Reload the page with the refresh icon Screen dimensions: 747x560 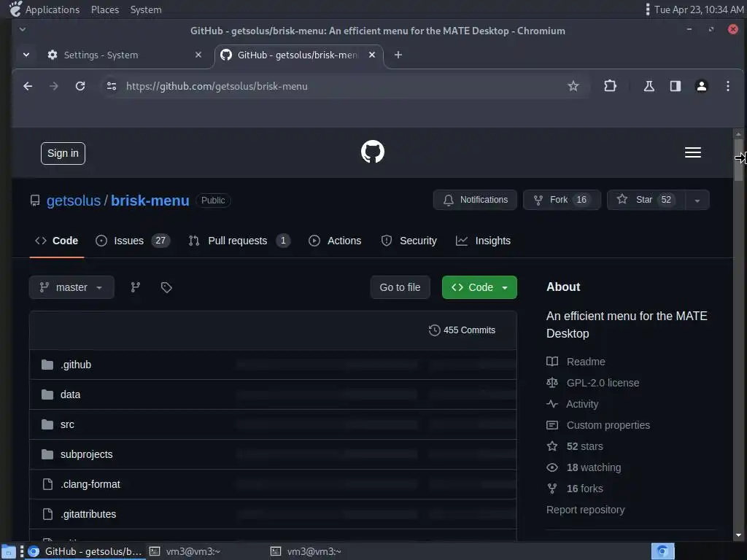pyautogui.click(x=80, y=86)
